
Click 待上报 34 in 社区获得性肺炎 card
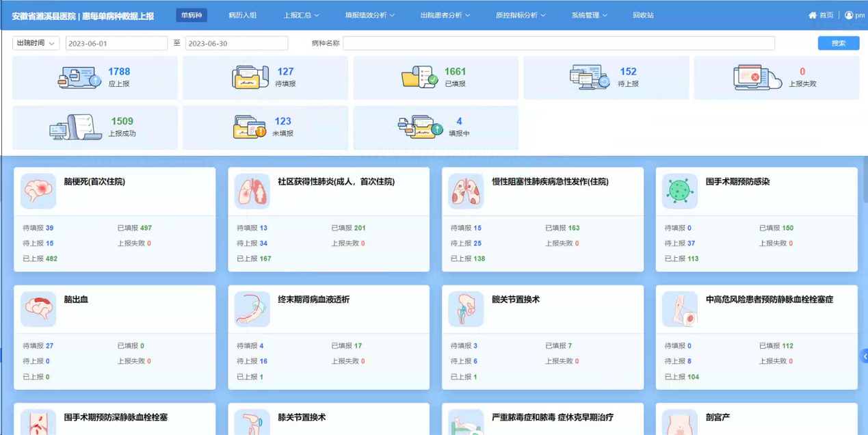click(252, 243)
